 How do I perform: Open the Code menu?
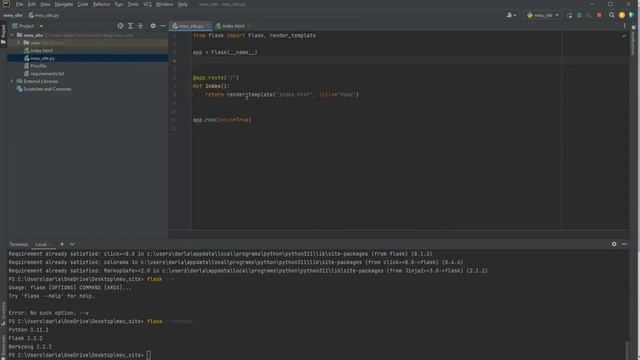coord(82,4)
